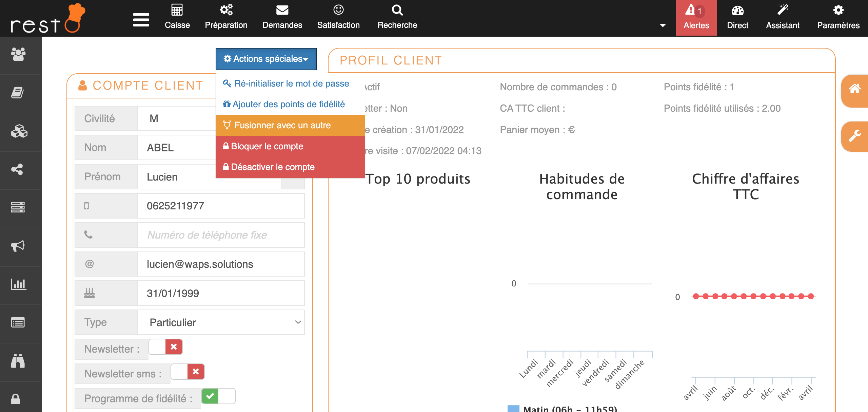Open the Type Particulier dropdown
The width and height of the screenshot is (868, 412).
tap(221, 322)
